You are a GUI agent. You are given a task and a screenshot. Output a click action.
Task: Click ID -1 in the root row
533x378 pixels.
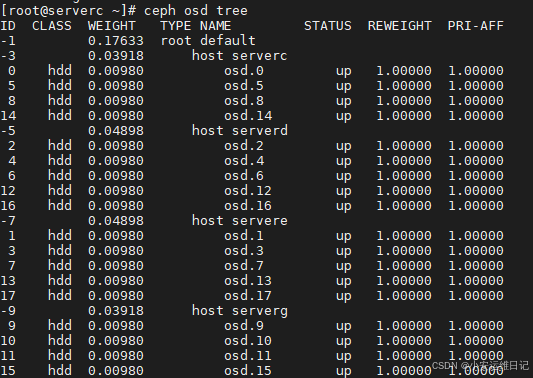[x=8, y=41]
